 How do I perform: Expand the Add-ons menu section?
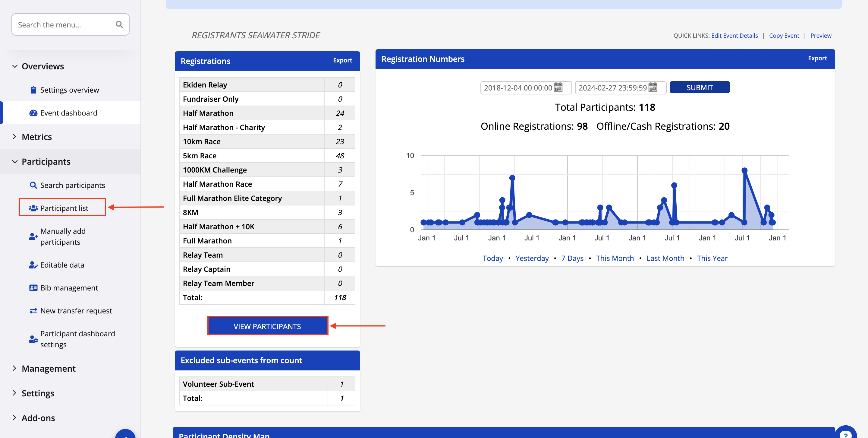(15, 418)
